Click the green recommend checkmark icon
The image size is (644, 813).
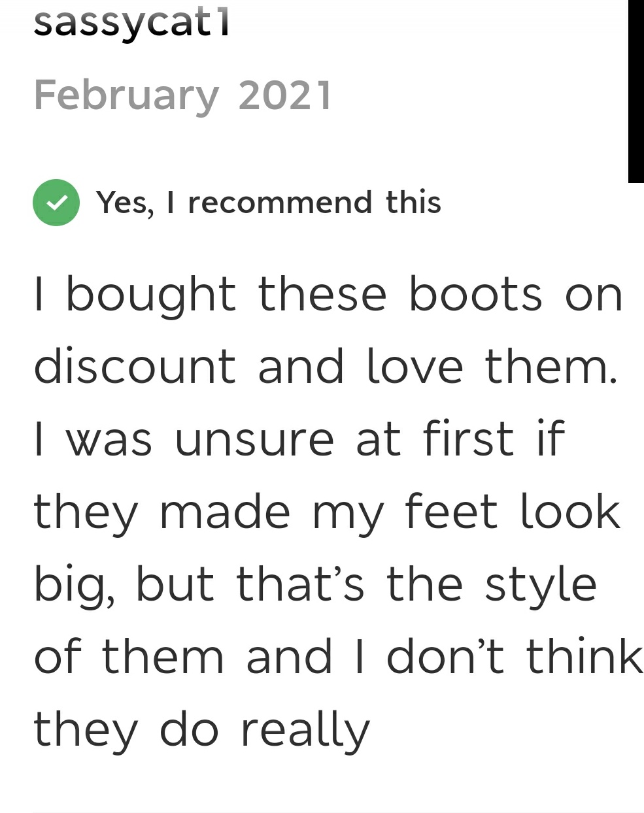(x=56, y=203)
